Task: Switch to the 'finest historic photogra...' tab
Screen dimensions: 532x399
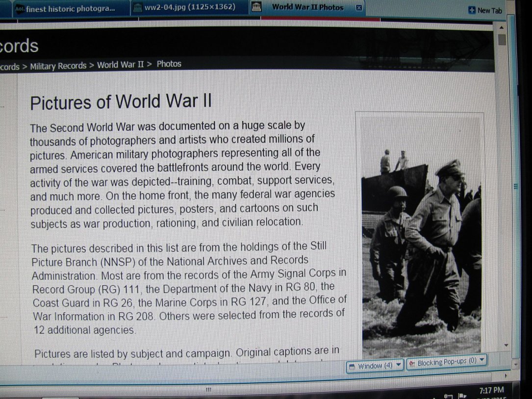Action: [71, 9]
